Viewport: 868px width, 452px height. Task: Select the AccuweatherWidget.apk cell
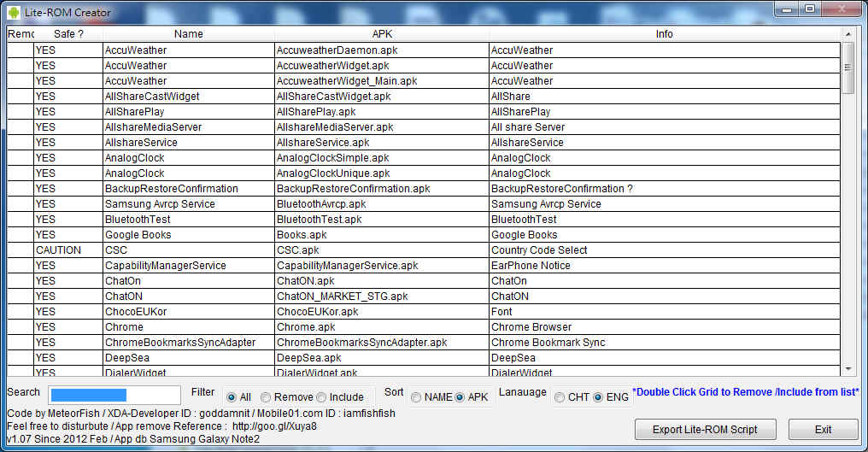tap(382, 65)
